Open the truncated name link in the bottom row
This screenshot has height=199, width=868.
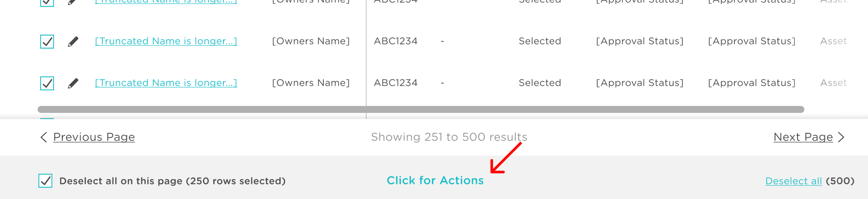[x=166, y=83]
